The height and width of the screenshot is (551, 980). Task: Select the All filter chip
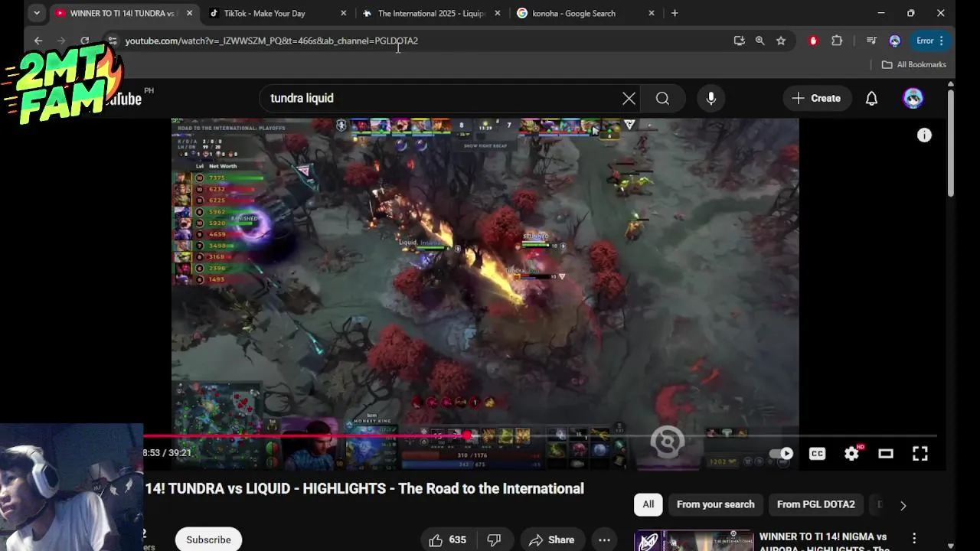(648, 504)
